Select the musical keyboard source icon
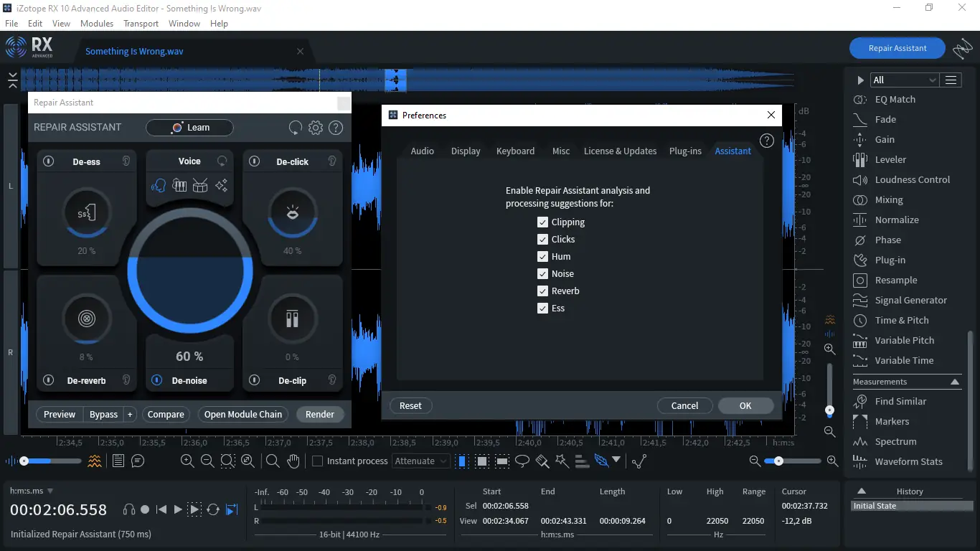 [179, 186]
